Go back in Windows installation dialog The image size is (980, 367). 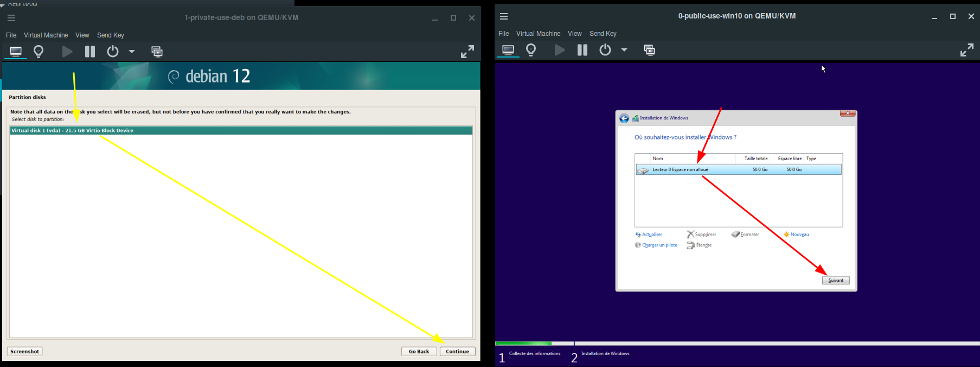[624, 118]
